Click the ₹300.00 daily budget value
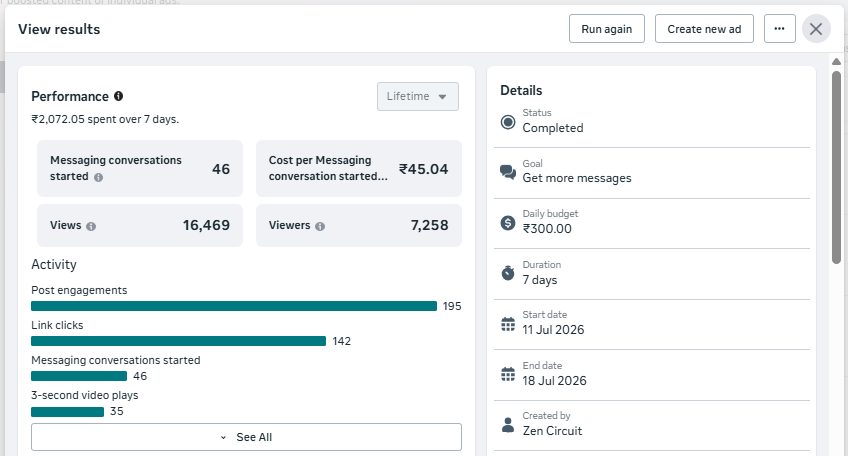Viewport: 848px width, 456px height. pyautogui.click(x=547, y=229)
